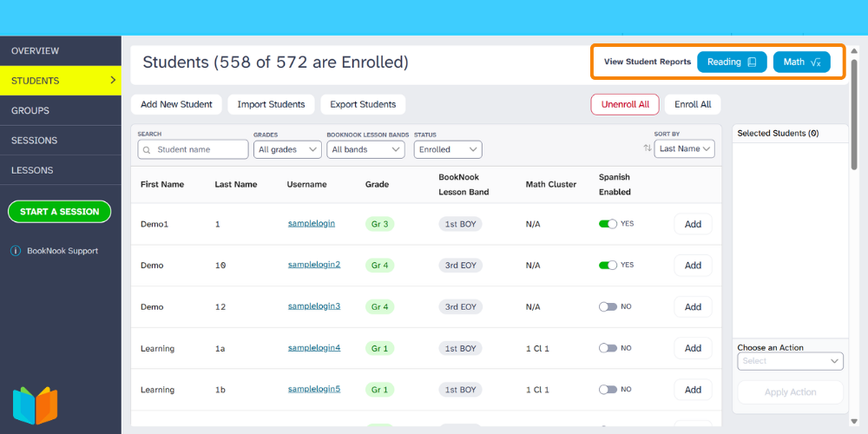868x434 pixels.
Task: Click the Unenroll All button
Action: [x=625, y=104]
